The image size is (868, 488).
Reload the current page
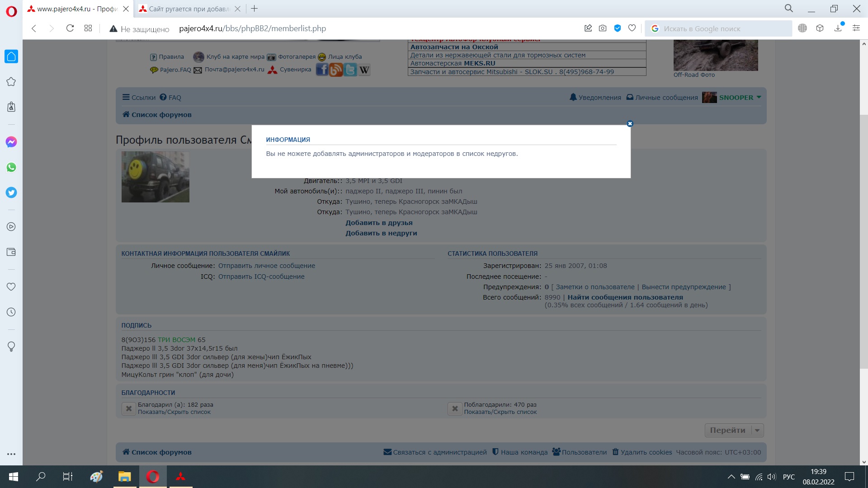70,28
